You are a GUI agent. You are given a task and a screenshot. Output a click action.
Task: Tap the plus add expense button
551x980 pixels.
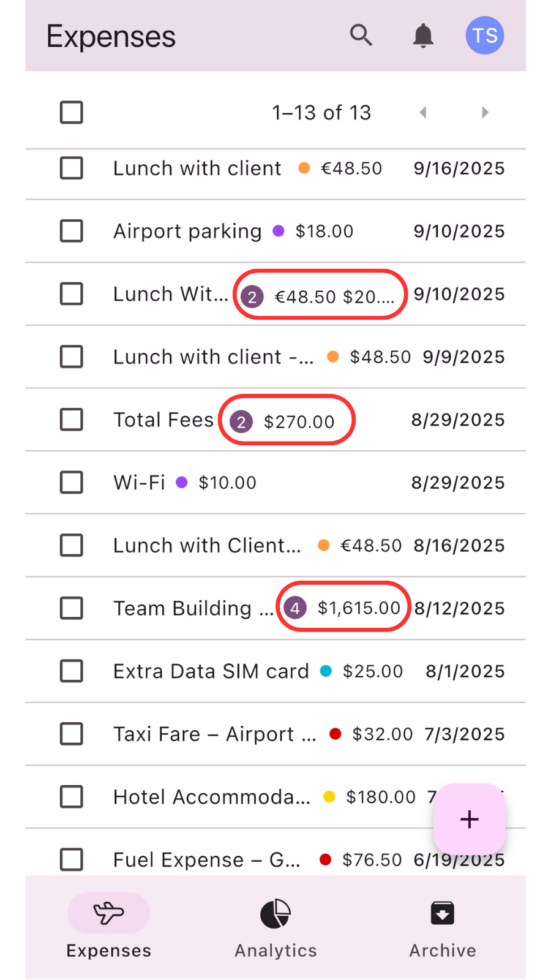pyautogui.click(x=470, y=819)
